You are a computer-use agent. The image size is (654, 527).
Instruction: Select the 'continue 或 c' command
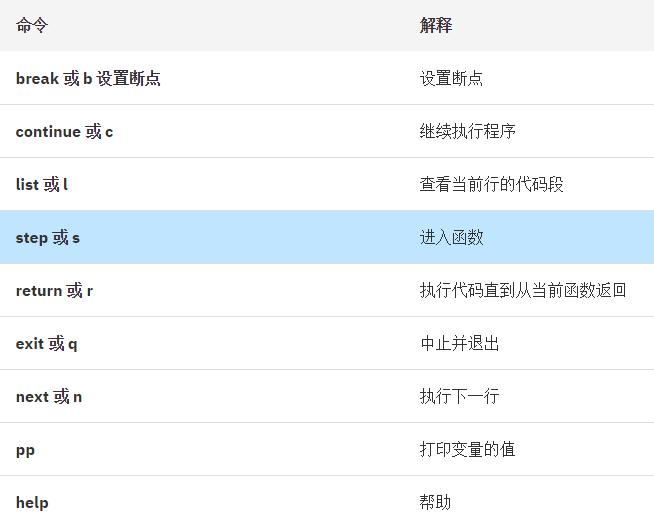click(x=64, y=131)
